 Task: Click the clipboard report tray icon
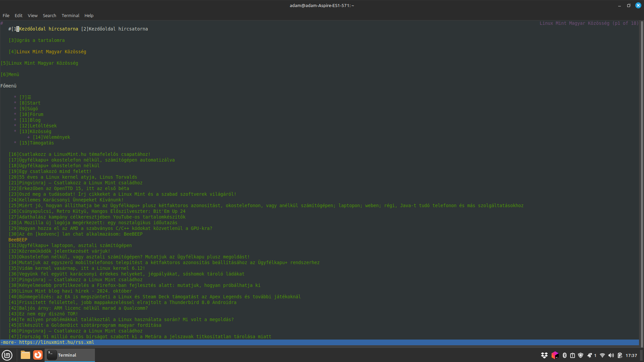572,355
